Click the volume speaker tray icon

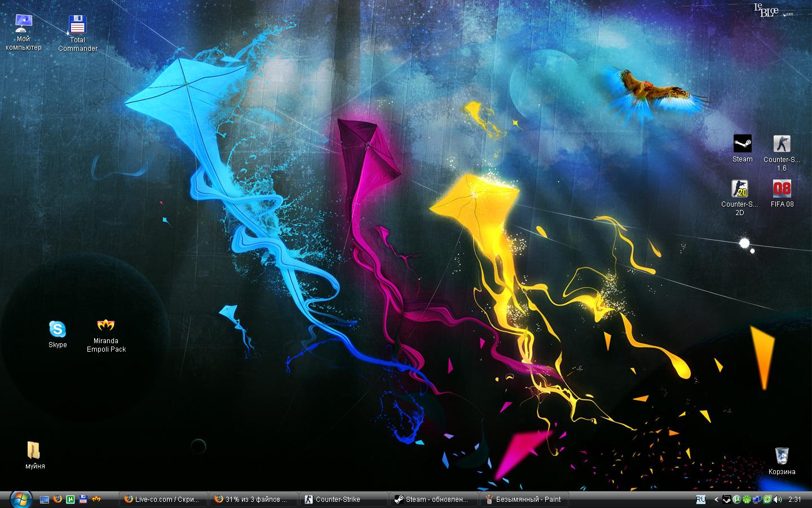tap(778, 500)
